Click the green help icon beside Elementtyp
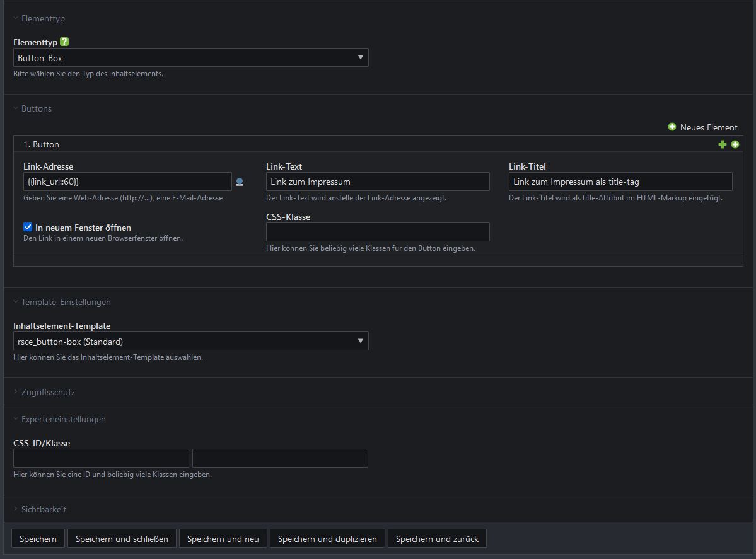The image size is (756, 559). (64, 42)
